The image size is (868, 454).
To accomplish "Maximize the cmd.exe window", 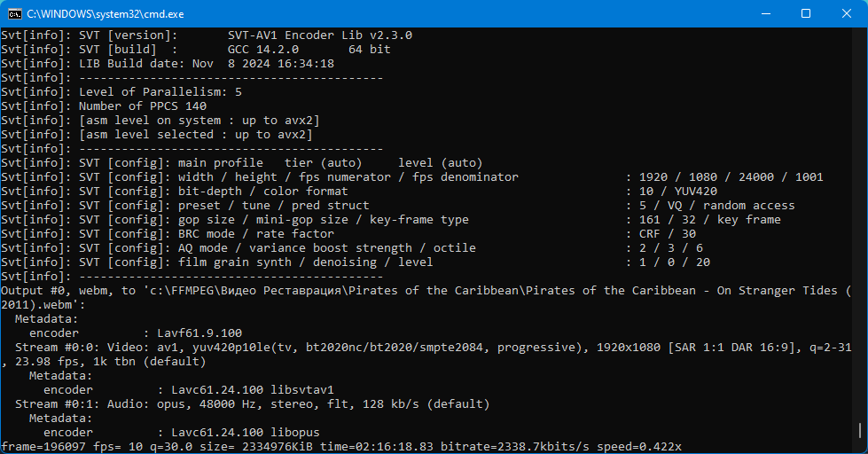I will (805, 13).
